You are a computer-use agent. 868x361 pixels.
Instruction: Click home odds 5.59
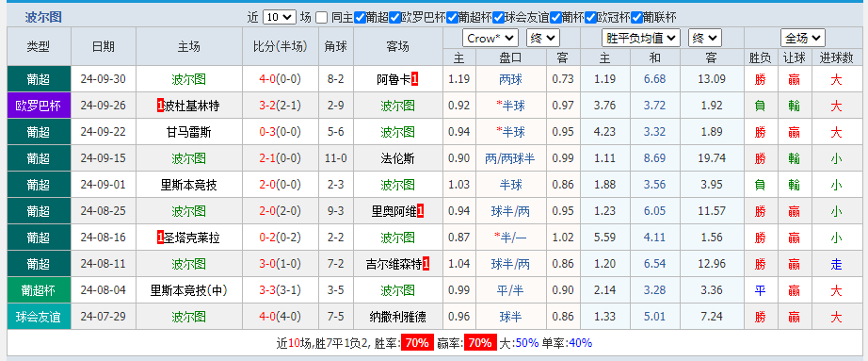pyautogui.click(x=604, y=238)
